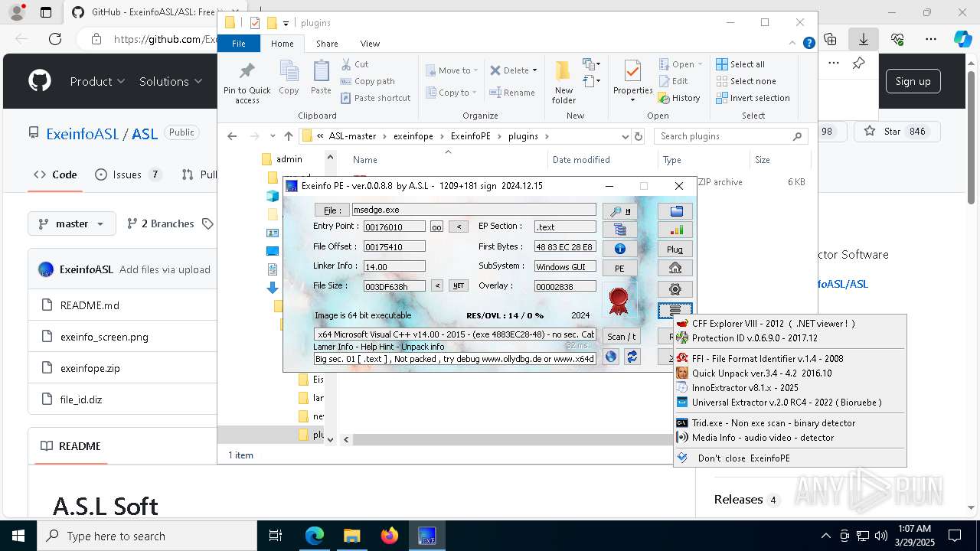Open Firefox from the Windows taskbar

point(389,536)
